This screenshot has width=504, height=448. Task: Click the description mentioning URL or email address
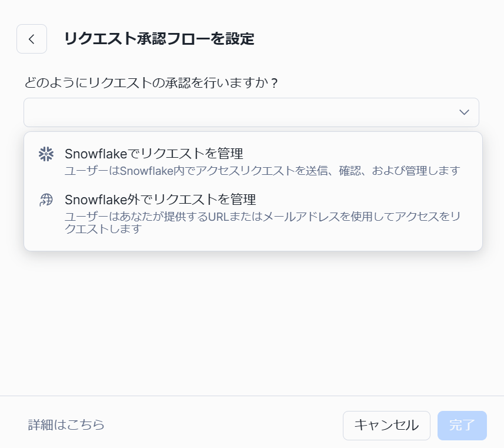click(x=262, y=223)
